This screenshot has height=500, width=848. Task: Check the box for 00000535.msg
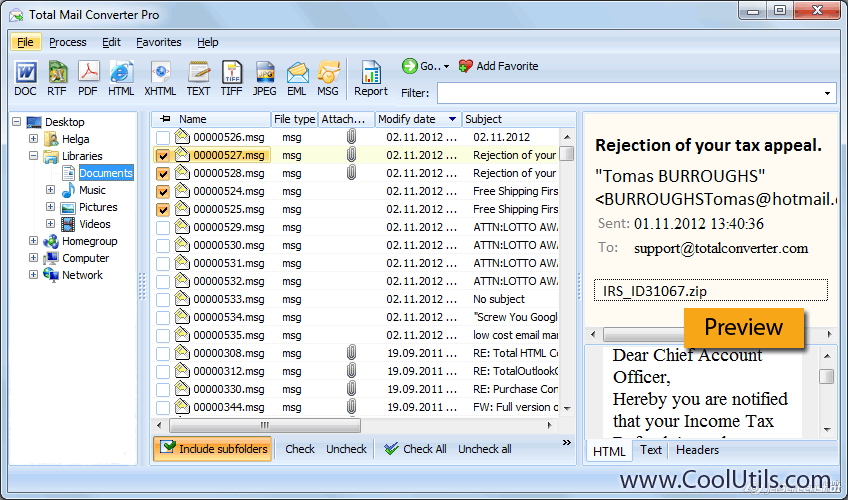pos(163,336)
